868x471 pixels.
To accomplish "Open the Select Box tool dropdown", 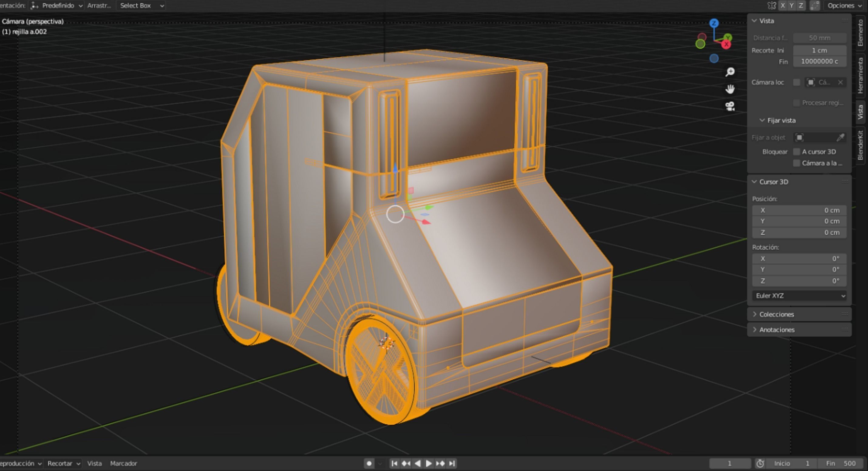I will 141,5.
